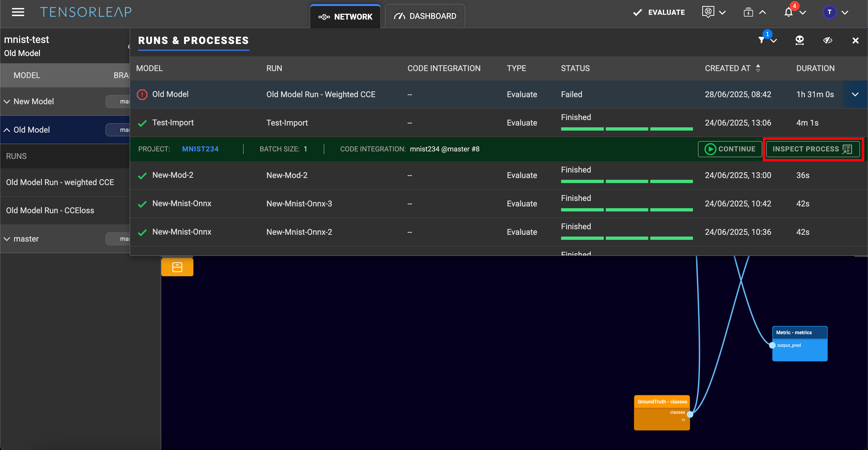Open the filter icon with badge

(x=762, y=40)
